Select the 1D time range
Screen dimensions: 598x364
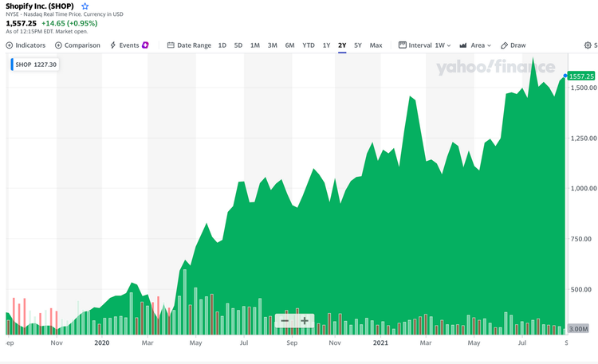coord(222,45)
